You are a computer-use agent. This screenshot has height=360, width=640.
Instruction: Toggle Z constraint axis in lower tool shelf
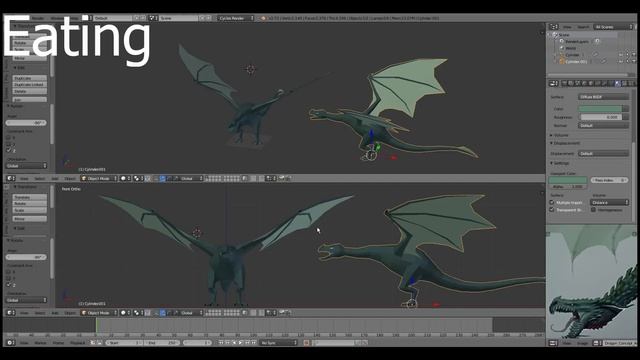[9, 285]
